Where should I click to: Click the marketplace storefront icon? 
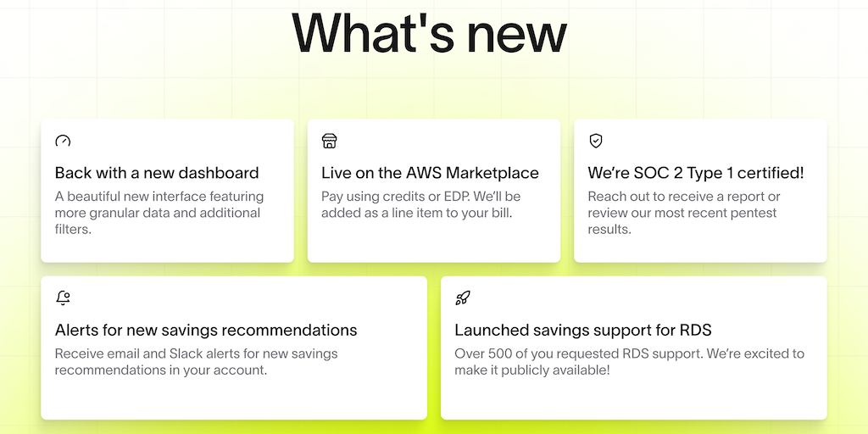pos(330,141)
